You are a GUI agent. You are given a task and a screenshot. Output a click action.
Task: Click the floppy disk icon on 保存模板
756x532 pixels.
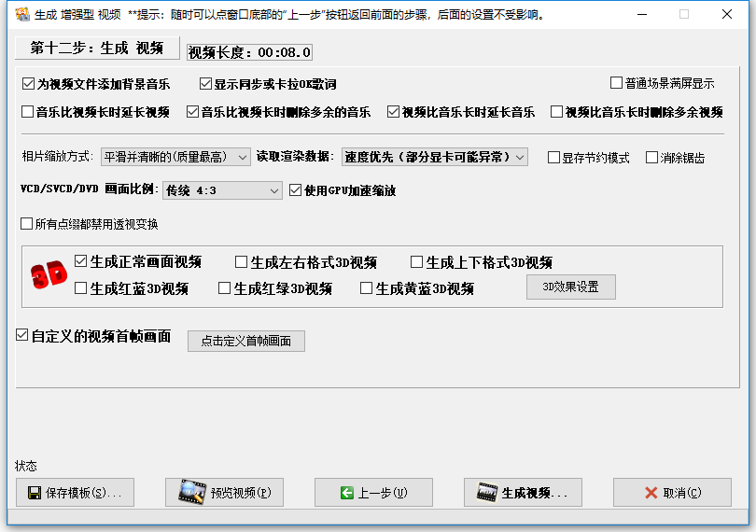[35, 493]
